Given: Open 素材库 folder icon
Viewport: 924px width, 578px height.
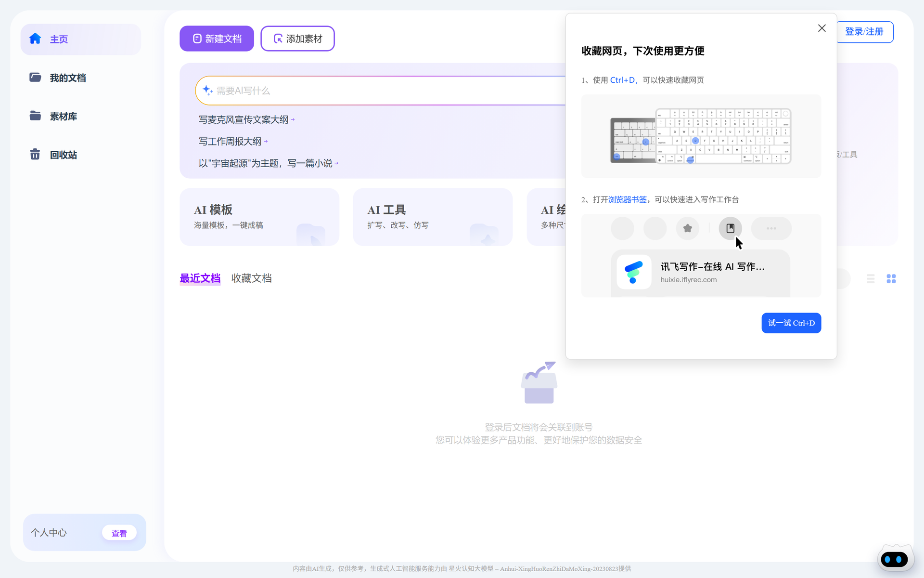Looking at the screenshot, I should [x=35, y=116].
